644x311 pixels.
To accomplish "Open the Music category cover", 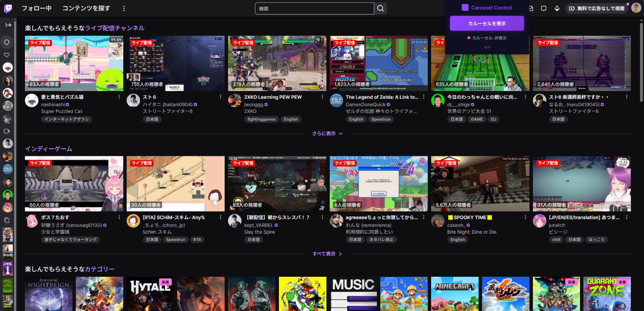I will [353, 294].
